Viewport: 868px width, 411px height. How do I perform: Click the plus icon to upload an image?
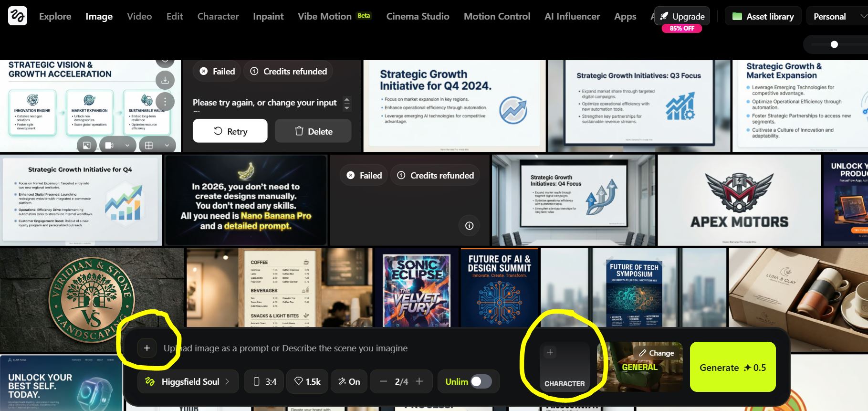click(147, 348)
